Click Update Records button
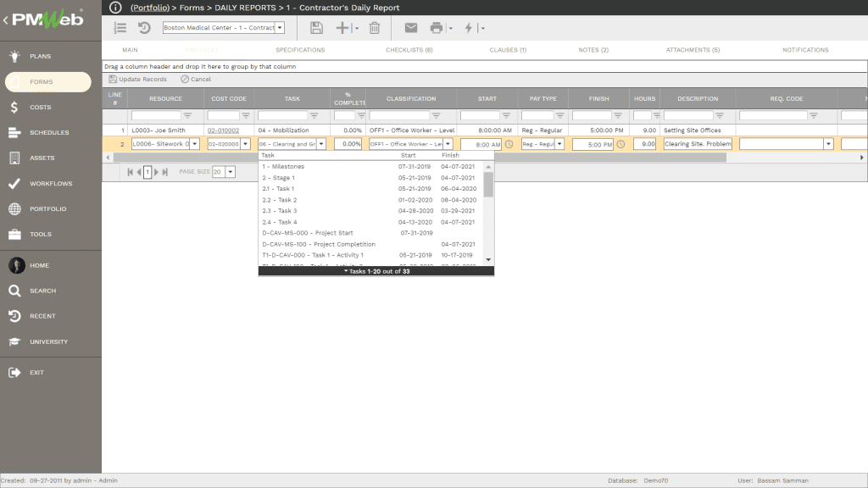Image resolution: width=868 pixels, height=488 pixels. click(138, 79)
